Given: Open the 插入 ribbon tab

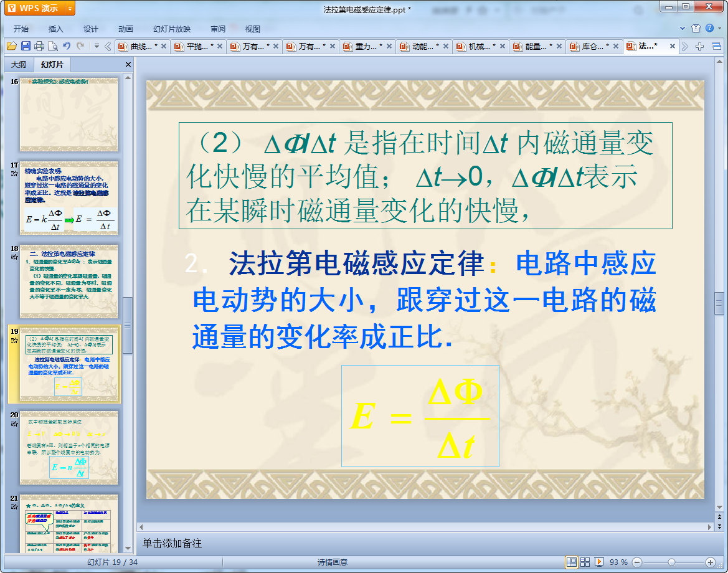Looking at the screenshot, I should click(56, 29).
